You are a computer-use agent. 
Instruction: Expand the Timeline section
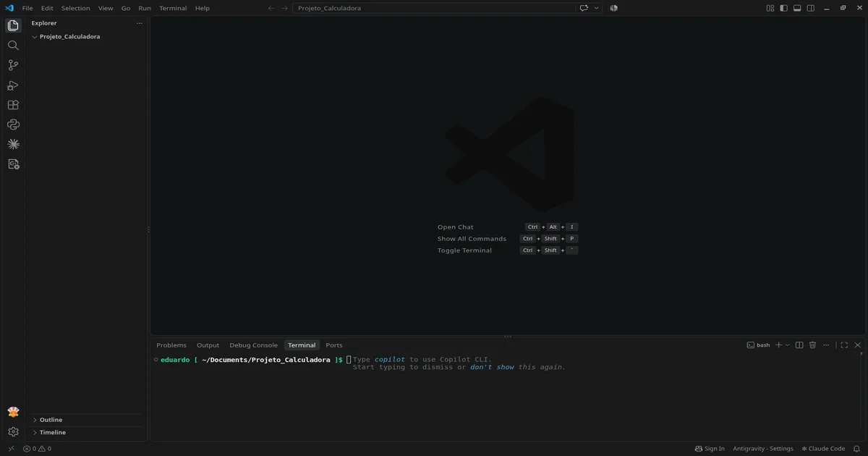(x=87, y=432)
